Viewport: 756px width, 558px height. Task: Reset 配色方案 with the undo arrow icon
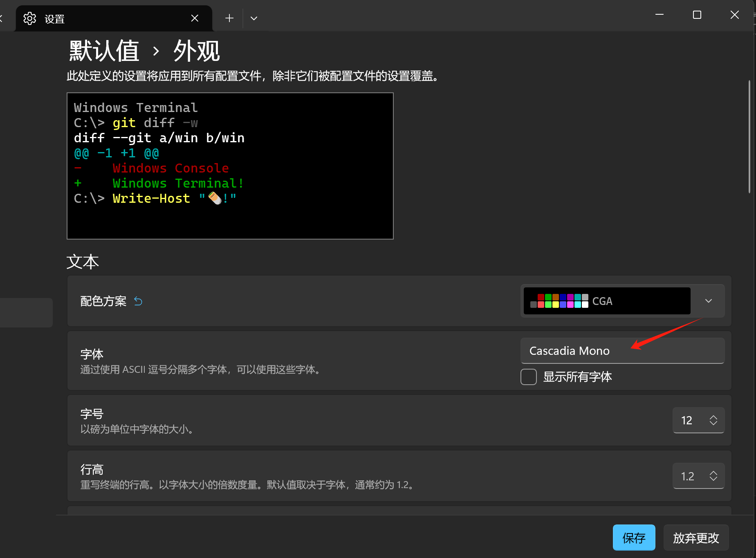pos(138,301)
